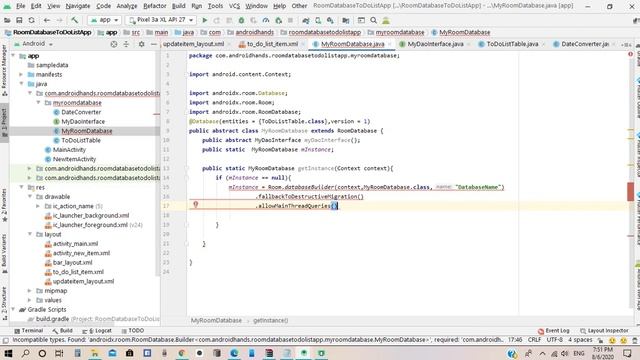Open the Build tool window button

(x=62, y=331)
